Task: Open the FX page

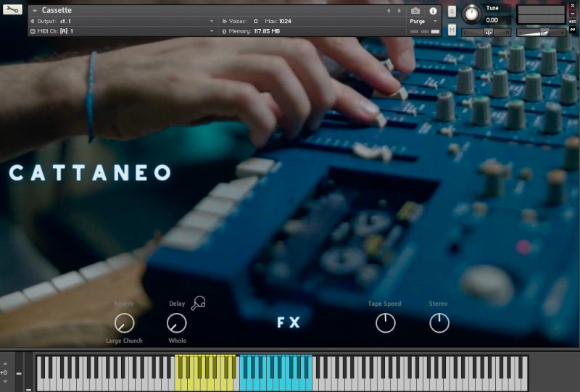Action: pyautogui.click(x=289, y=322)
